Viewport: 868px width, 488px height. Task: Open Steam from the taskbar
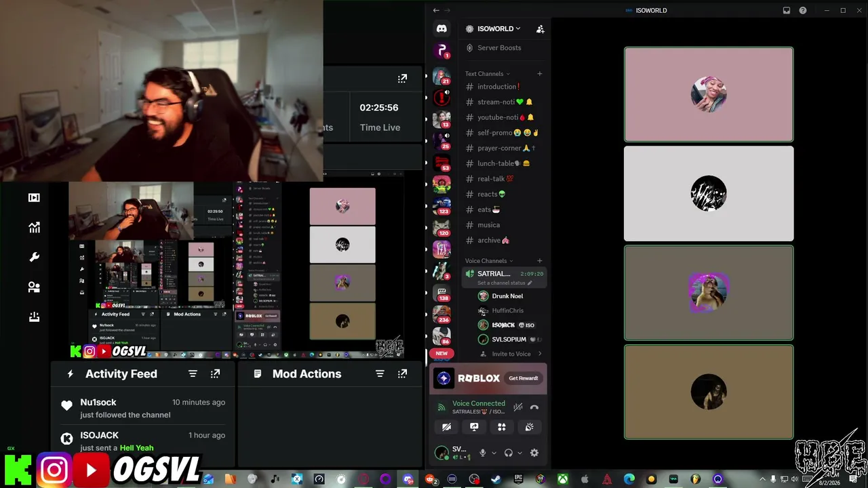pos(496,479)
